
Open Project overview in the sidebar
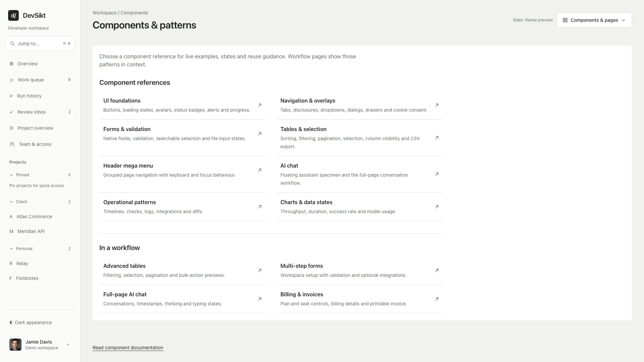click(x=40, y=128)
